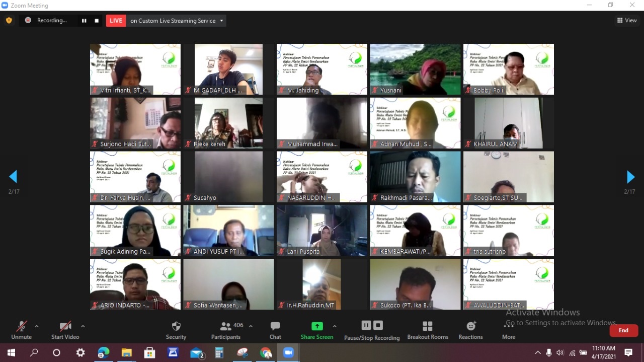644x362 pixels.
Task: Pause the recording in top bar
Action: (84, 21)
